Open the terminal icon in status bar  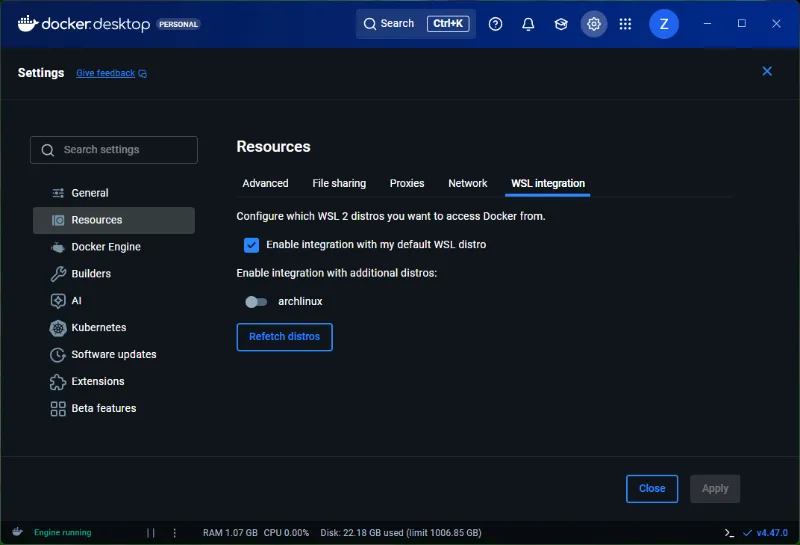(730, 533)
